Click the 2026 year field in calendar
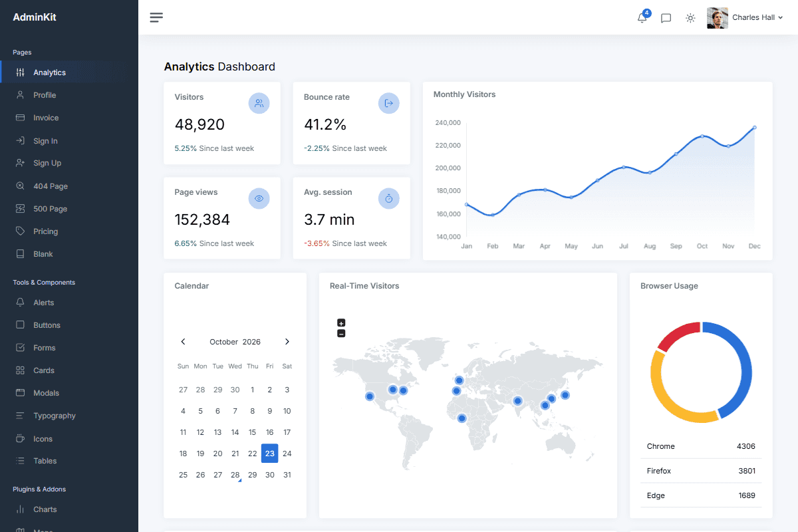The width and height of the screenshot is (798, 532). tap(251, 342)
